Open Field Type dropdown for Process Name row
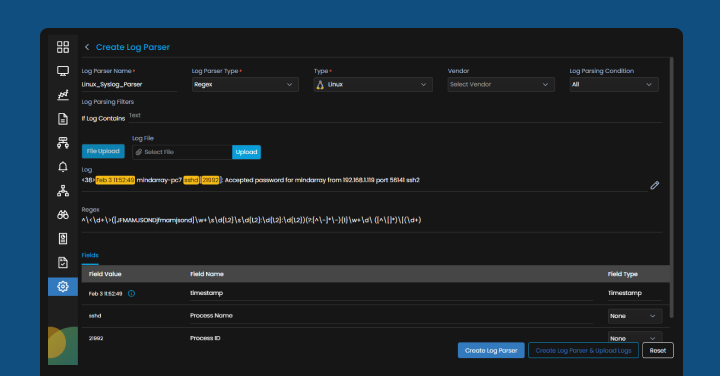Screen dimensions: 720x376 coord(635,316)
